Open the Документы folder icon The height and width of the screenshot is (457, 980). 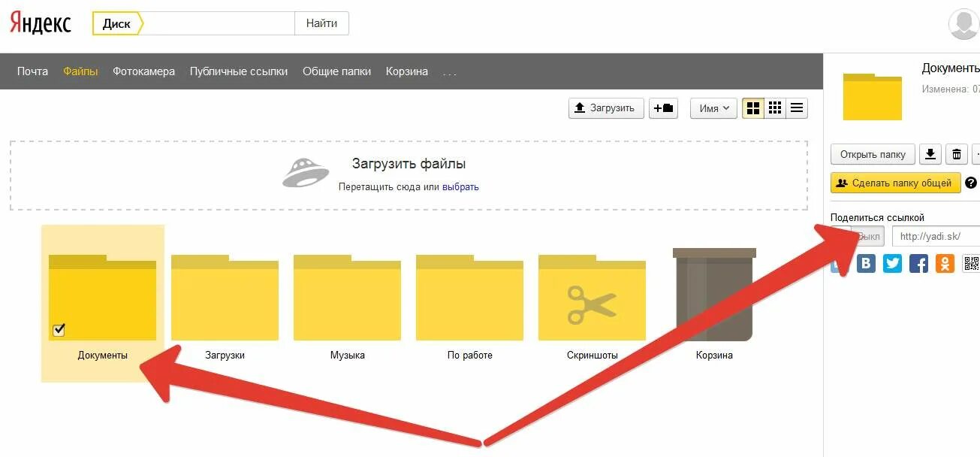tap(102, 297)
